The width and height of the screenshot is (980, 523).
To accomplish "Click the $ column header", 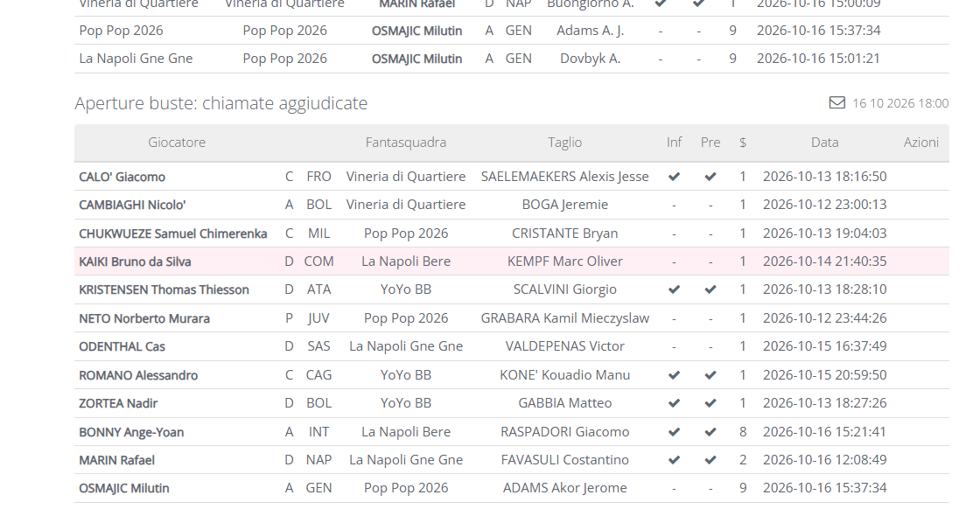I will (743, 143).
